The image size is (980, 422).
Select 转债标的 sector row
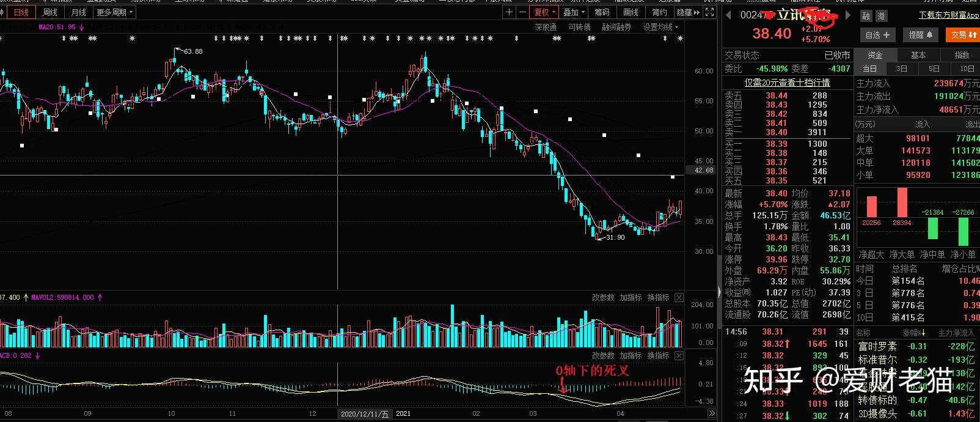tap(918, 400)
